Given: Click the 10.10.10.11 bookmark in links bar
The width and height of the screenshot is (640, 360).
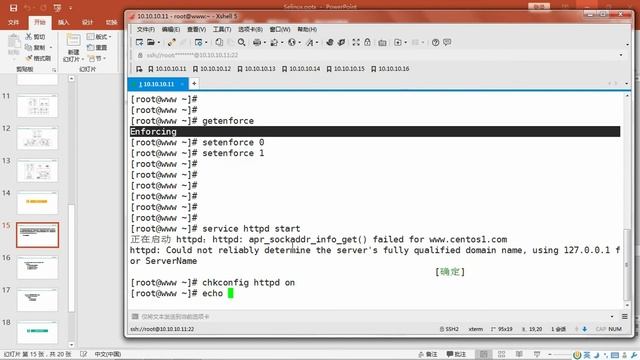Looking at the screenshot, I should click(x=167, y=69).
